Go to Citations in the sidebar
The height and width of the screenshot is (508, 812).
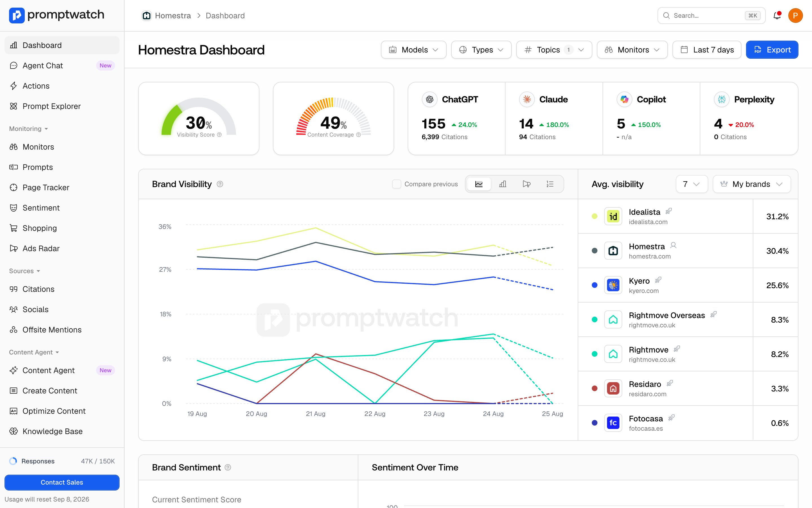click(x=62, y=289)
